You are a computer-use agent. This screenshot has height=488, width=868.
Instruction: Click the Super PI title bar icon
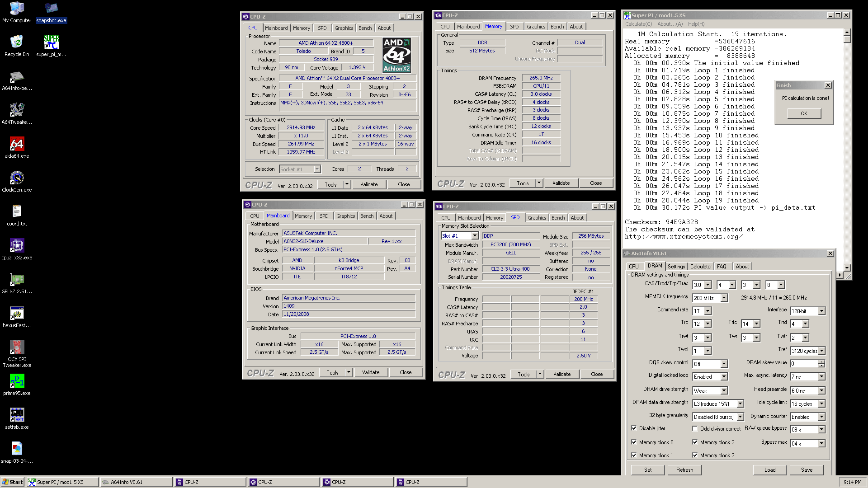coord(627,15)
